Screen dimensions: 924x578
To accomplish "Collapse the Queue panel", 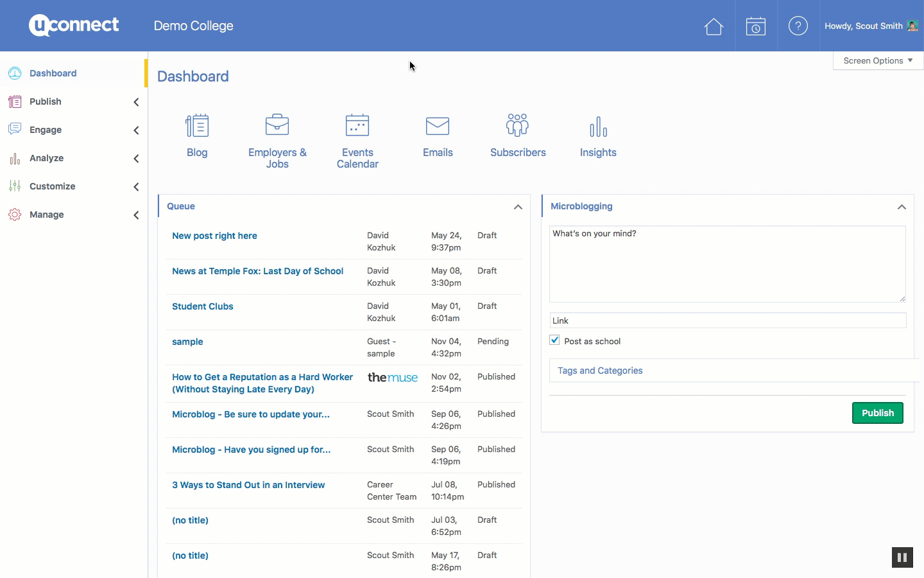I will (518, 207).
